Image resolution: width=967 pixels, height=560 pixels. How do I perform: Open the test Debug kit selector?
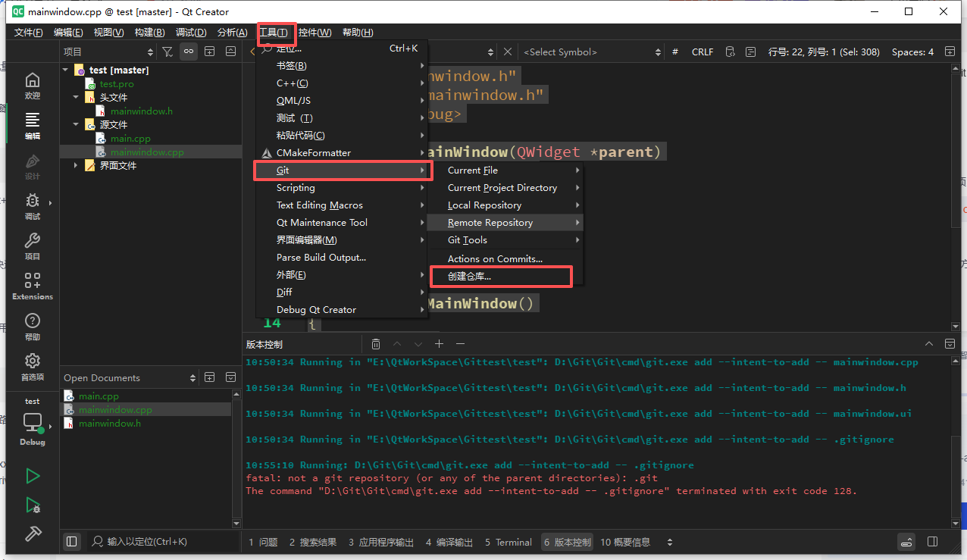(x=32, y=423)
